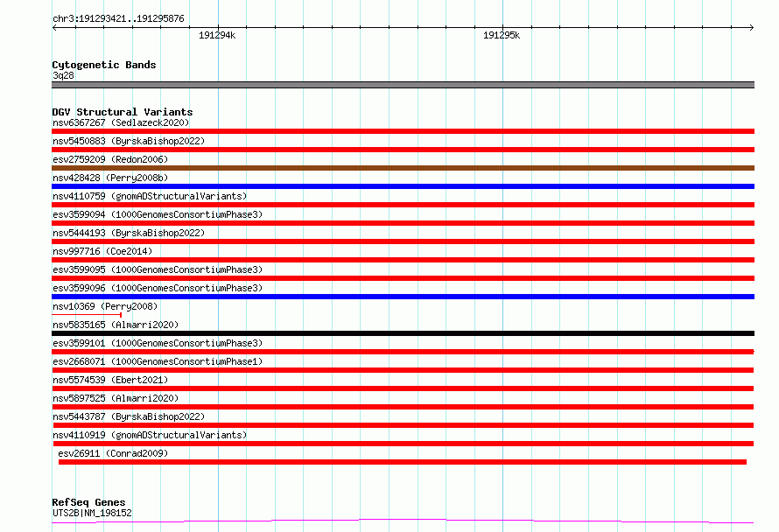779x532 pixels.
Task: Open nsv4110759 (gnomADStructuralVariants) label
Action: pos(150,196)
